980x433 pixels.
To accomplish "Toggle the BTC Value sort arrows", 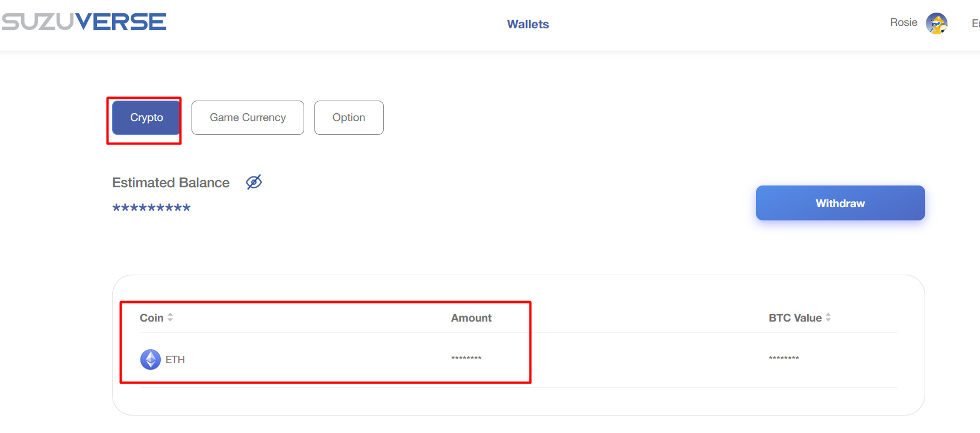I will 828,317.
